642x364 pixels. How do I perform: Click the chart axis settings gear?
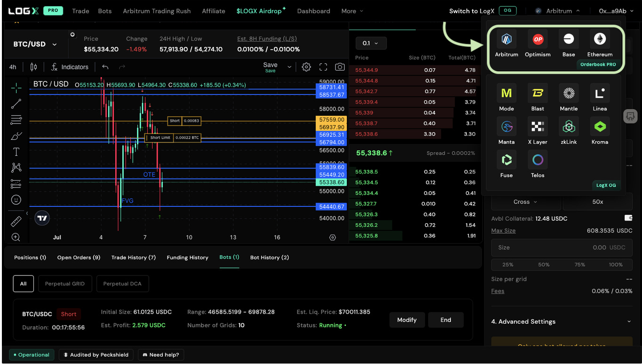tap(333, 237)
